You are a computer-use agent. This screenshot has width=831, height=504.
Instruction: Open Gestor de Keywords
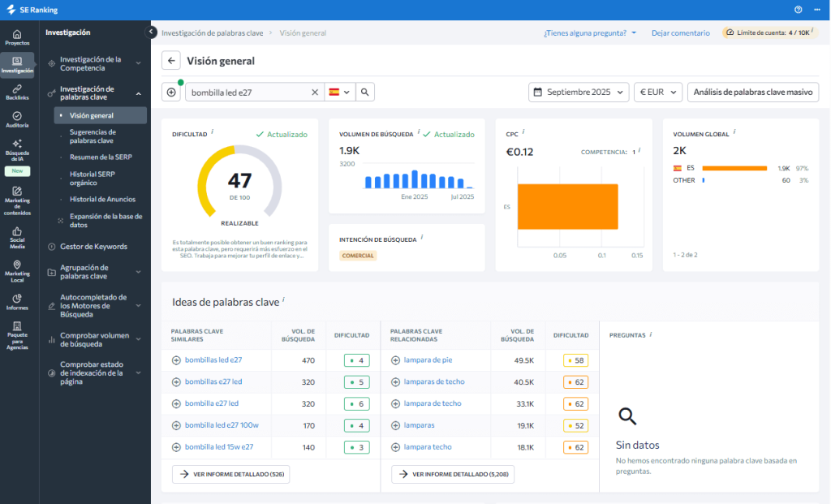click(x=93, y=247)
